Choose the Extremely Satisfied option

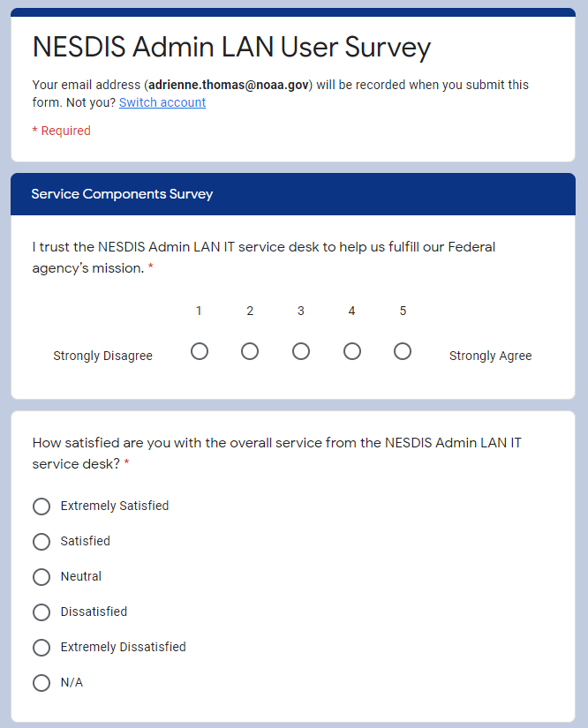click(41, 507)
